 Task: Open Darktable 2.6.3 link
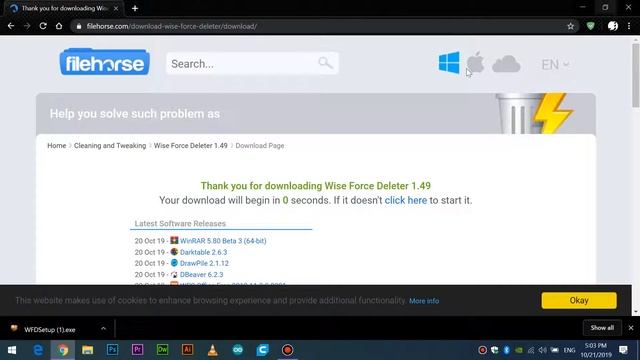click(x=203, y=252)
